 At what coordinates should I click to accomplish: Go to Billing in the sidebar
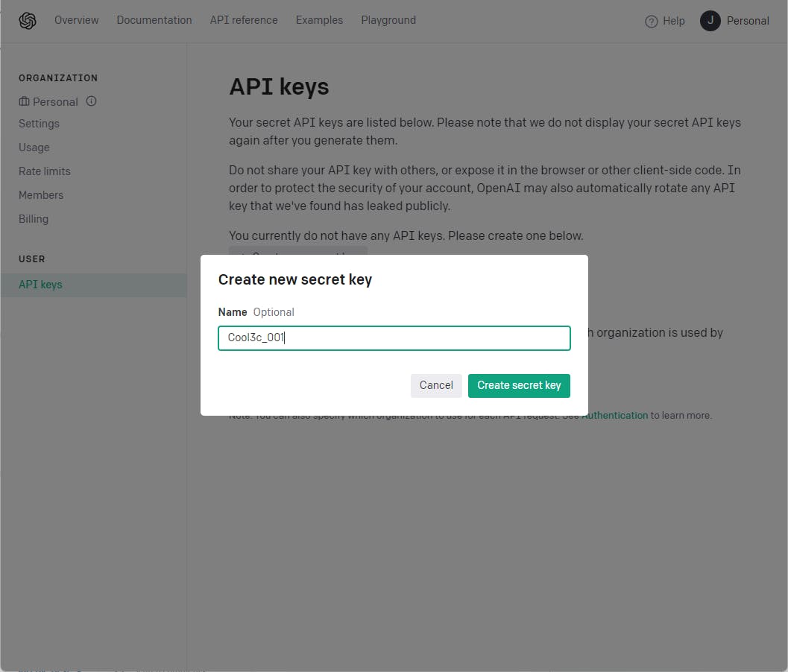click(34, 219)
